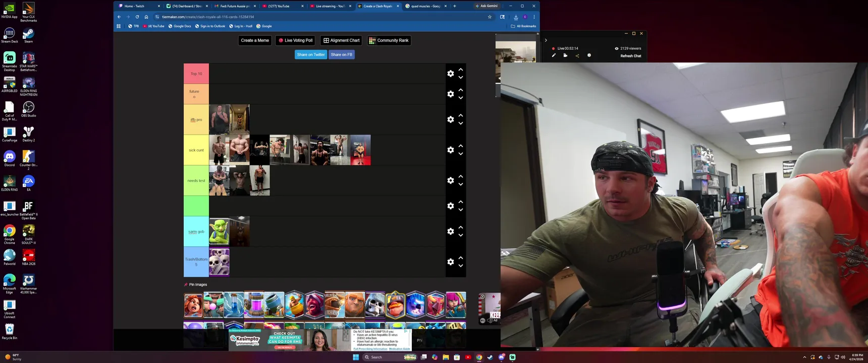Switch to Fwd: Future Aussie Gmail tab

235,6
